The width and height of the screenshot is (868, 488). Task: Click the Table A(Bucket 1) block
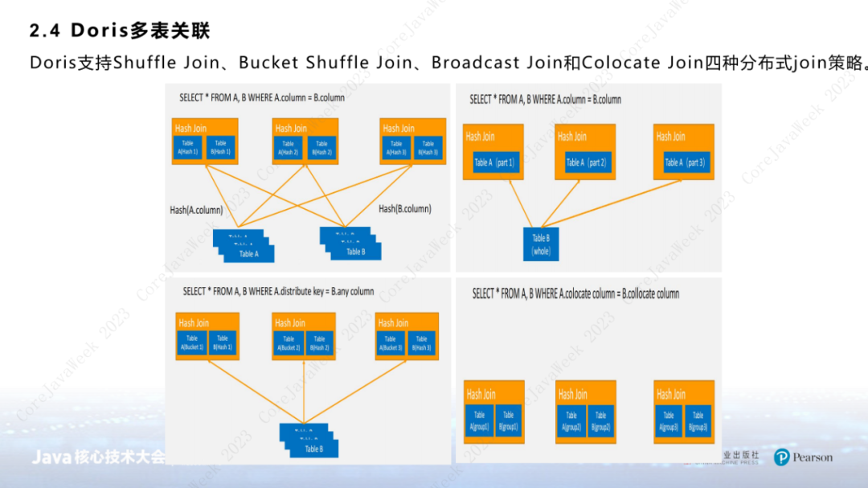[191, 342]
